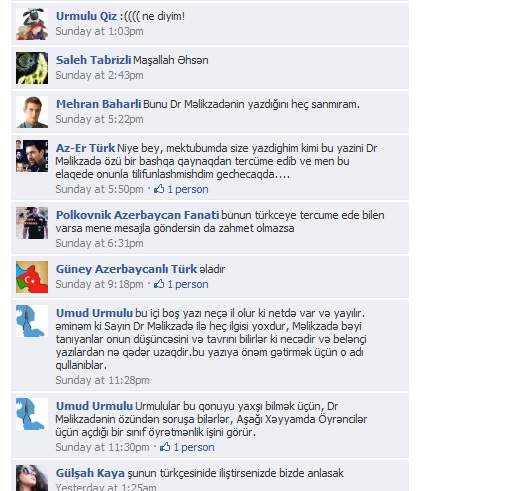Open Saleh Tabrizli's avatar image
The height and width of the screenshot is (491, 509).
32,68
